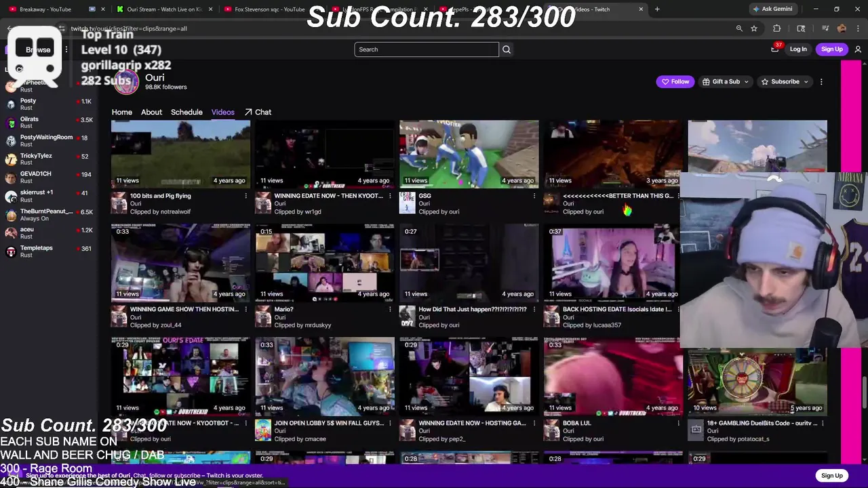Open the Schedule channel tab
Screen dimensions: 868x488
[x=186, y=113]
